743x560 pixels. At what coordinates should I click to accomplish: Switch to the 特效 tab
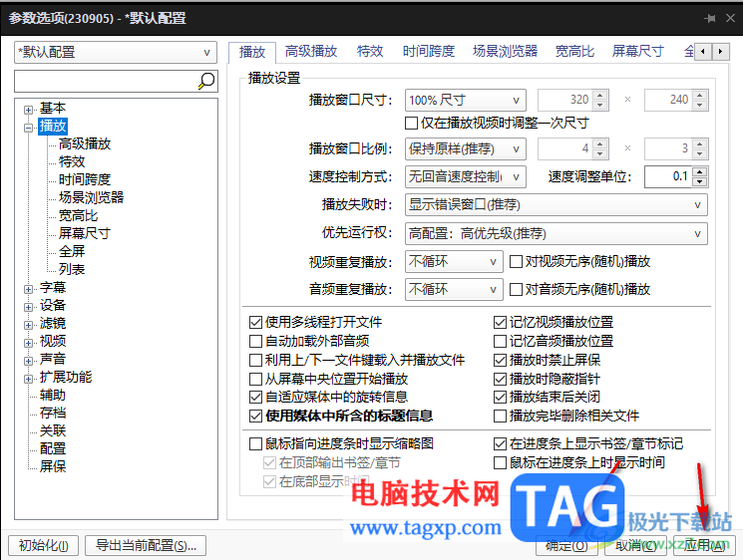coord(370,51)
